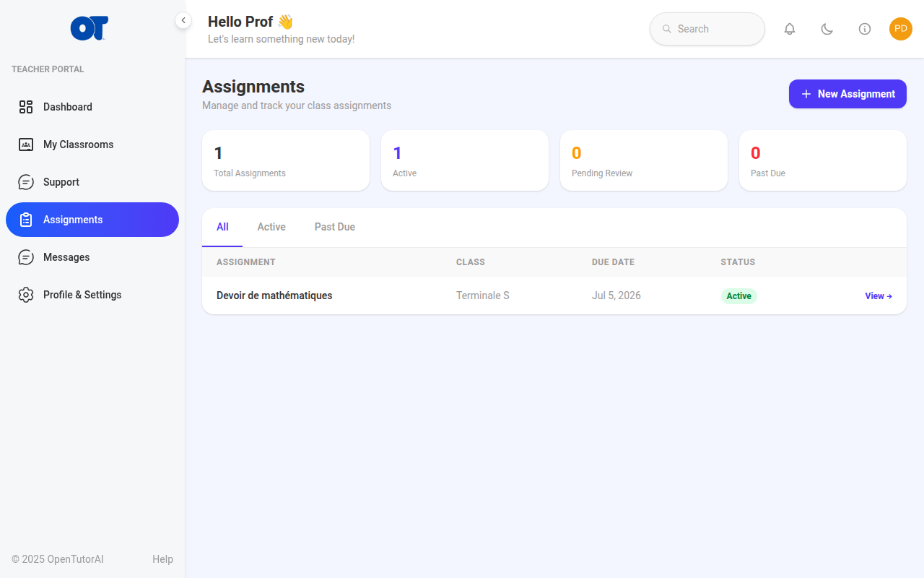924x578 pixels.
Task: Click the green Active status badge
Action: coord(738,296)
